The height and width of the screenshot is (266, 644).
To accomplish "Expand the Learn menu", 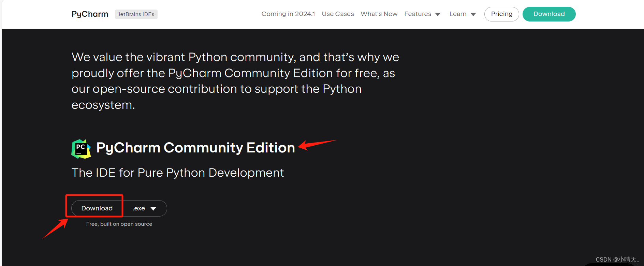I will [463, 14].
